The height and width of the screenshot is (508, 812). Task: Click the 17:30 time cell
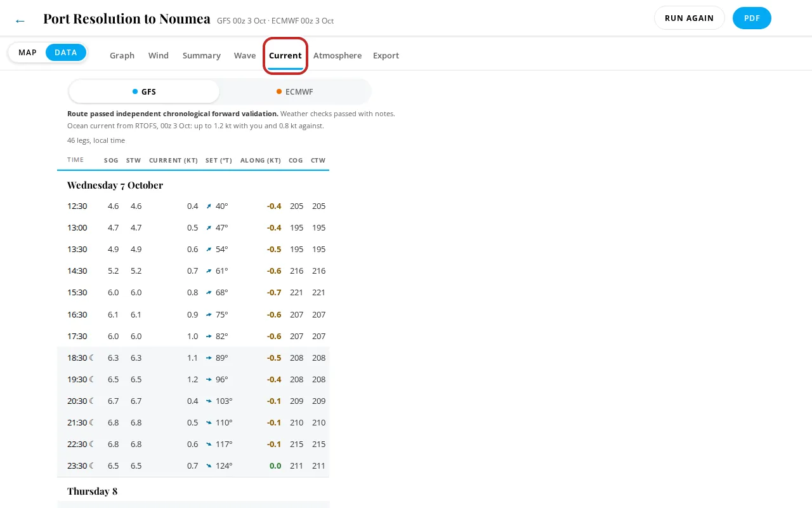pyautogui.click(x=77, y=337)
